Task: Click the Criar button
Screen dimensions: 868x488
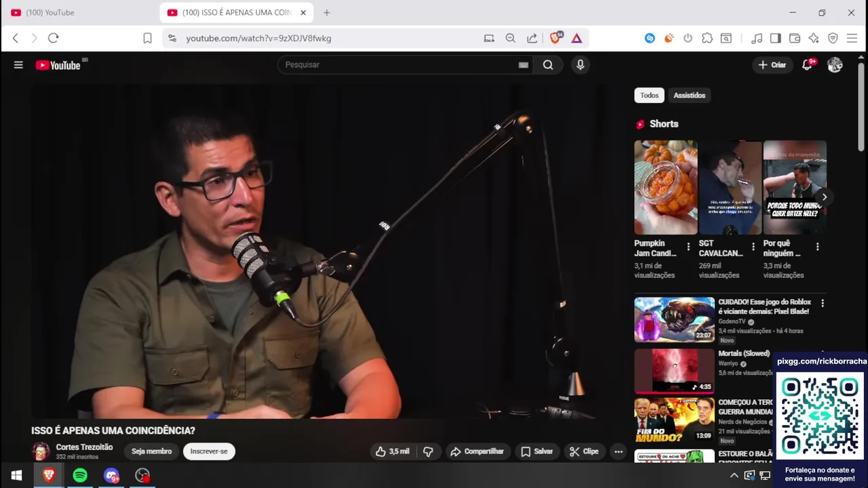Action: [772, 65]
